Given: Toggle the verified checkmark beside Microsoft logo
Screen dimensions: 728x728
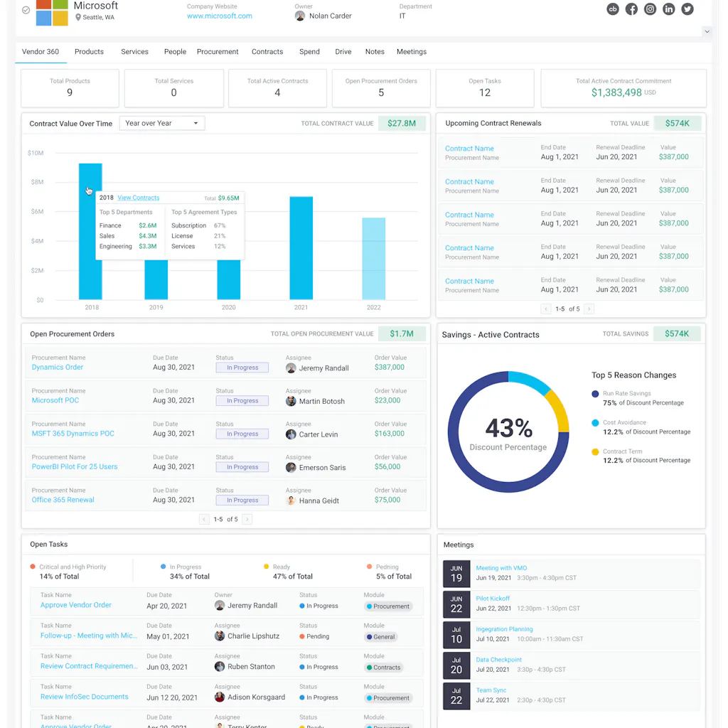Looking at the screenshot, I should click(x=26, y=10).
